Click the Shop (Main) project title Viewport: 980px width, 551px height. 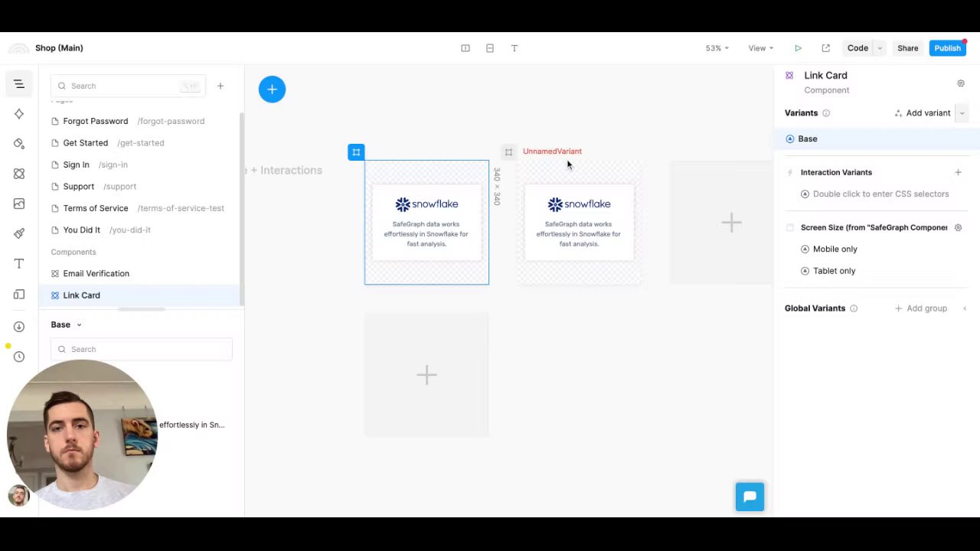(59, 48)
